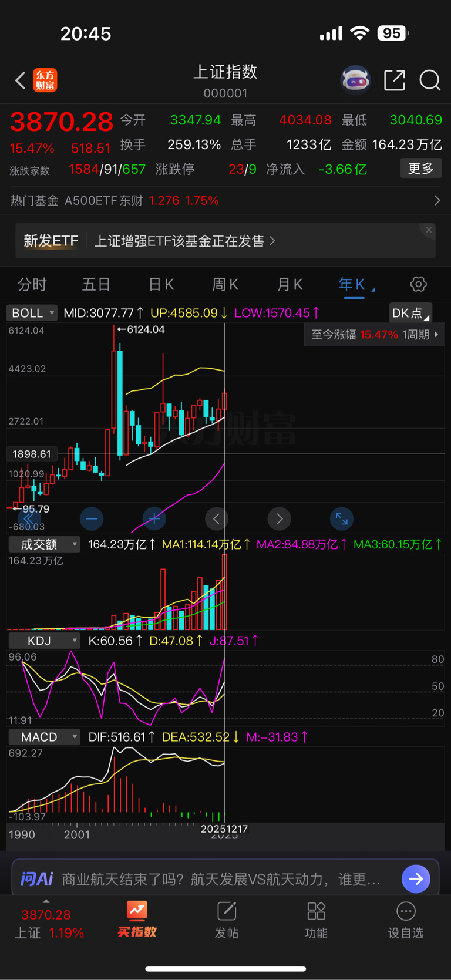451x980 pixels.
Task: Open the 东方财富 logo icon
Action: [45, 80]
